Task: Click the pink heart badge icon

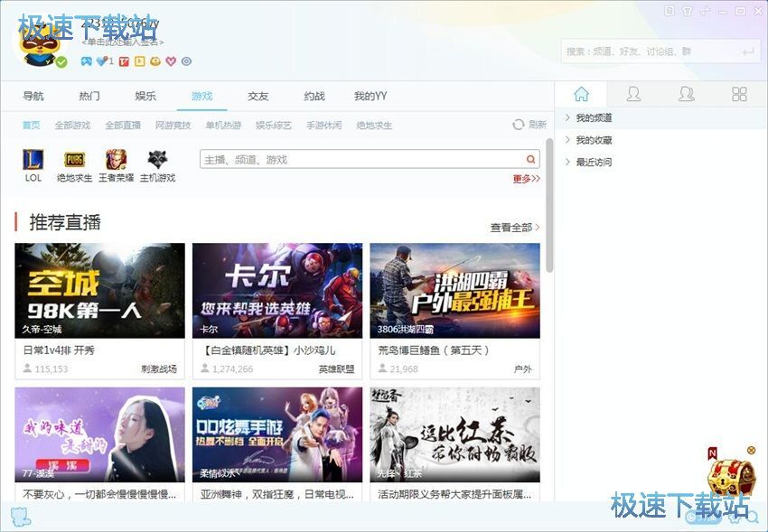Action: [171, 61]
